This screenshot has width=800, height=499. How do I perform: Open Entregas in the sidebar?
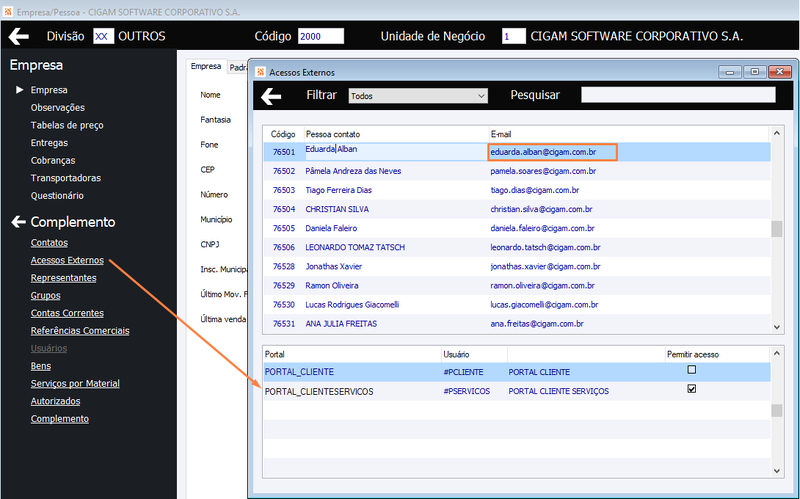click(49, 143)
